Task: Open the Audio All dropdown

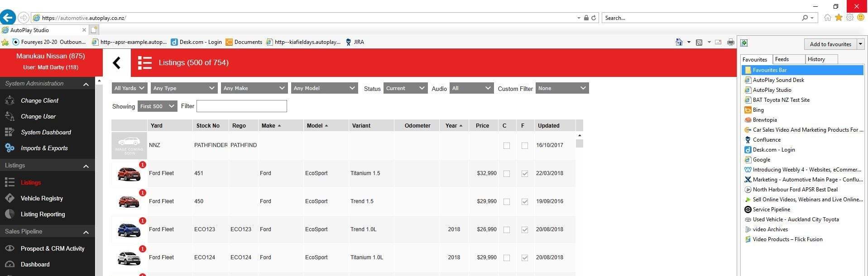Action: (471, 88)
